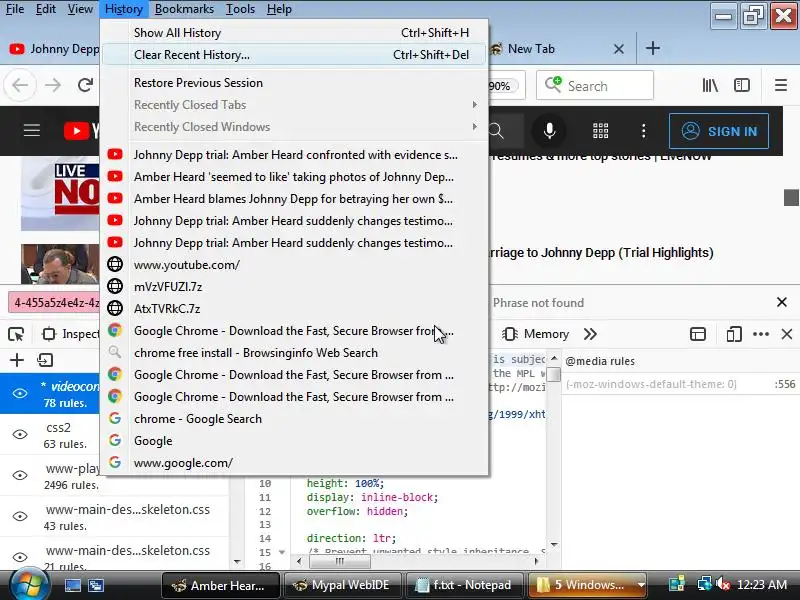The height and width of the screenshot is (600, 800).
Task: Open devtools three-dot options menu
Action: pyautogui.click(x=761, y=334)
